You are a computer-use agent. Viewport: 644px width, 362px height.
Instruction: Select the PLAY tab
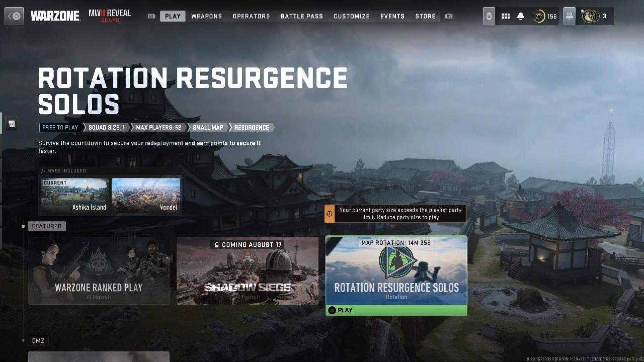(x=173, y=16)
